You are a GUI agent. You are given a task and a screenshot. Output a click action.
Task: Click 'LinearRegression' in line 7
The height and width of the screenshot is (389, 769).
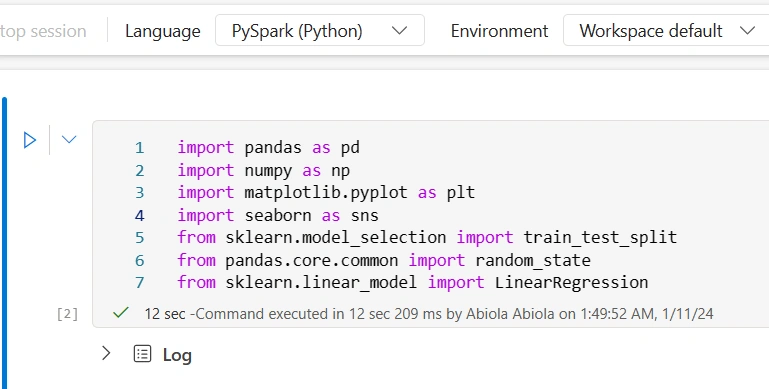click(571, 283)
